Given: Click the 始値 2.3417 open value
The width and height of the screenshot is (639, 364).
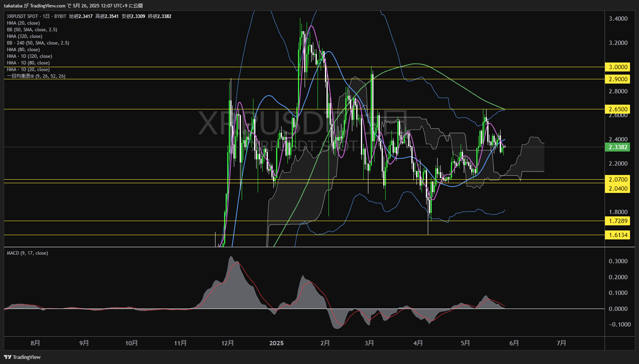Looking at the screenshot, I should click(81, 16).
